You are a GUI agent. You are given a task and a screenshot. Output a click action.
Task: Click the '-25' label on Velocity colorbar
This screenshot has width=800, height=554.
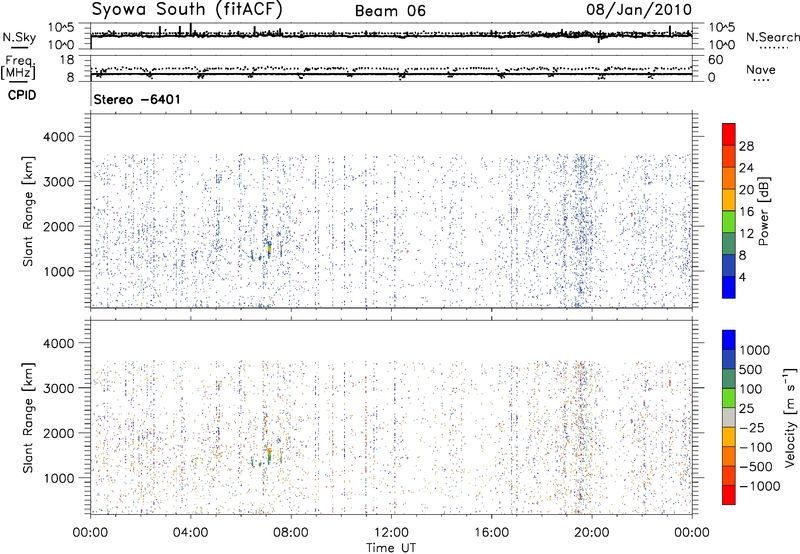tap(754, 427)
